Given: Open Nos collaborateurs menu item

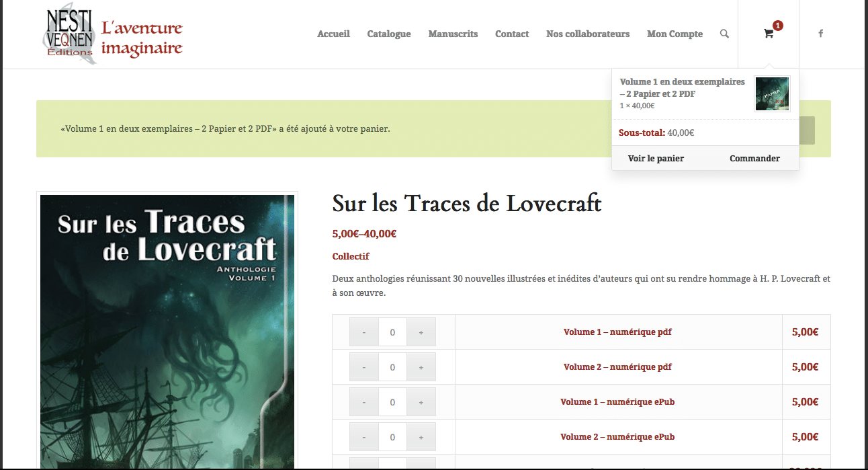Looking at the screenshot, I should pos(588,34).
